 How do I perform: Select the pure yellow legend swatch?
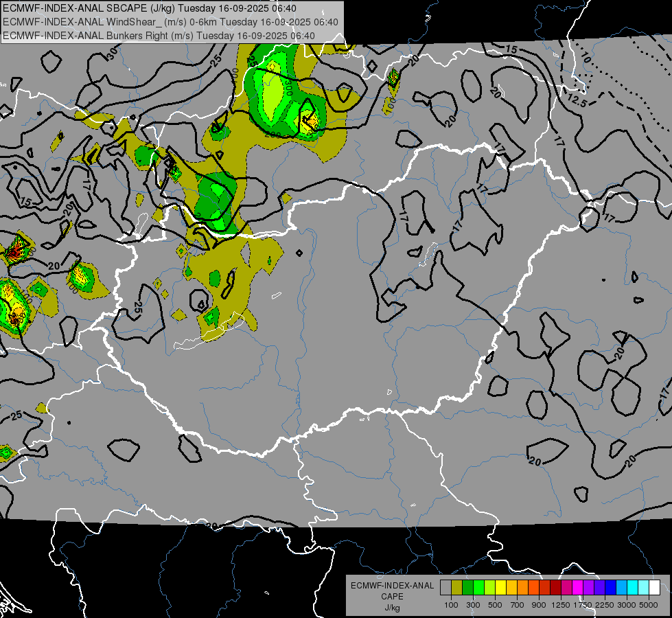point(500,588)
